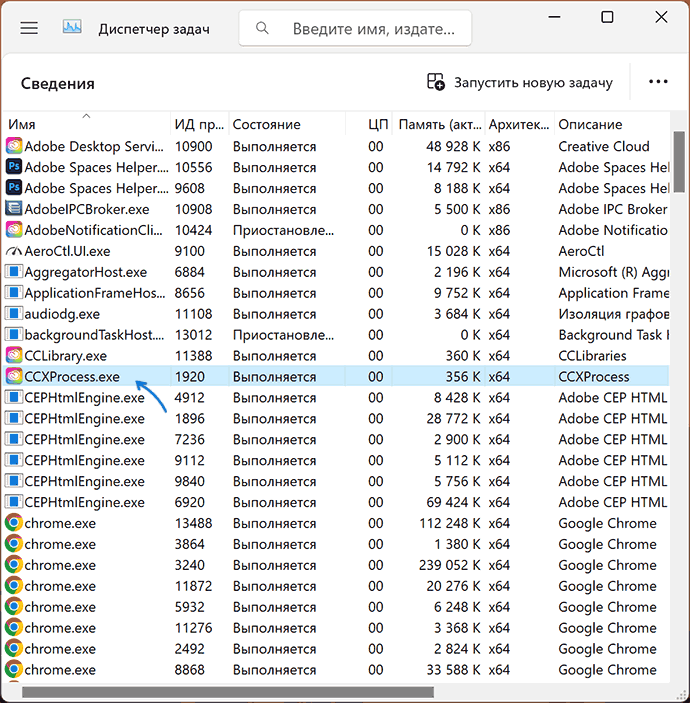Click the Task Manager app icon
This screenshot has width=690, height=703.
tap(72, 28)
